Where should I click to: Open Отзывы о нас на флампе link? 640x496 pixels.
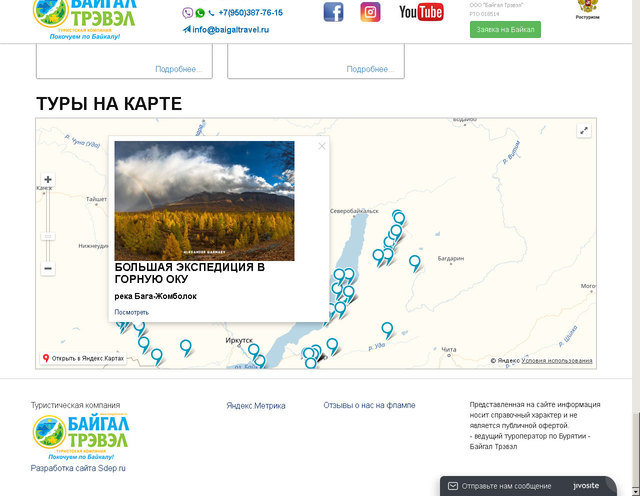pos(369,405)
